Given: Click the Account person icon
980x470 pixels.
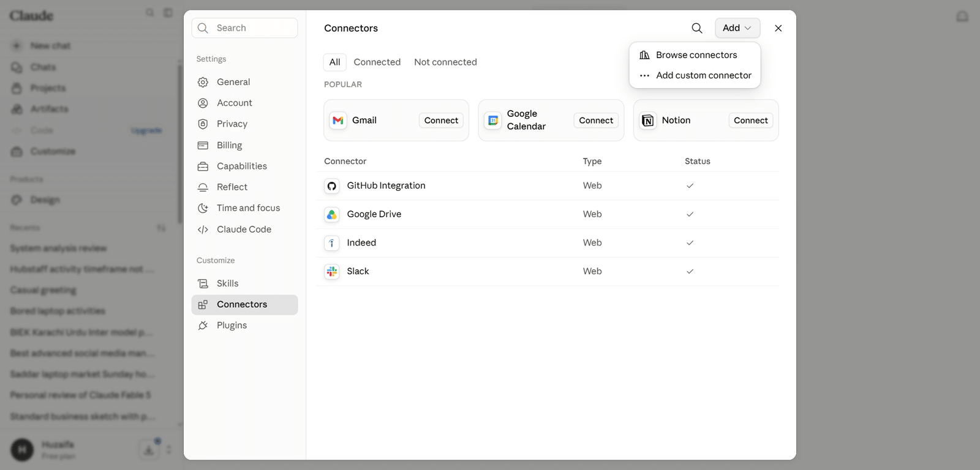Looking at the screenshot, I should [x=203, y=103].
